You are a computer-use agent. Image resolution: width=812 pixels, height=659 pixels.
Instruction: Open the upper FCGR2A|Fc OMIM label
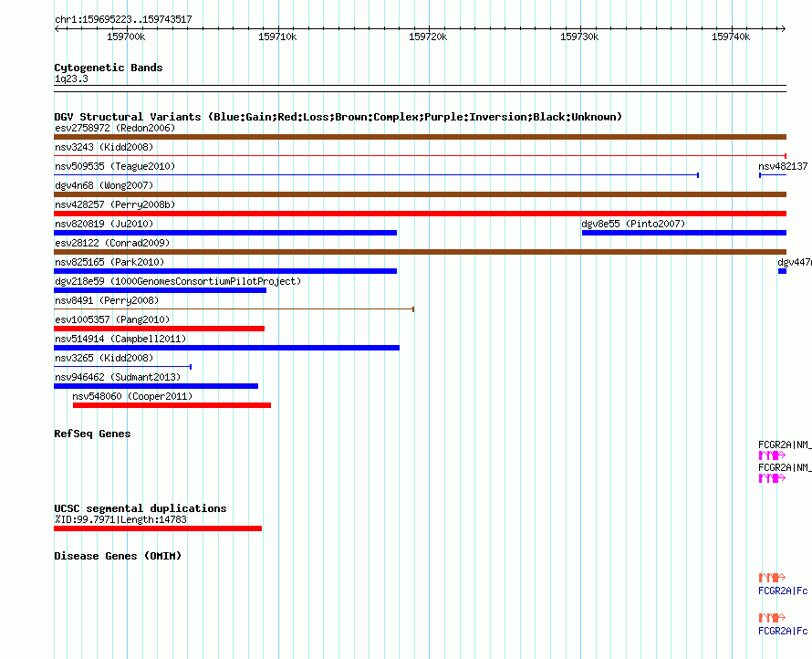tap(783, 591)
